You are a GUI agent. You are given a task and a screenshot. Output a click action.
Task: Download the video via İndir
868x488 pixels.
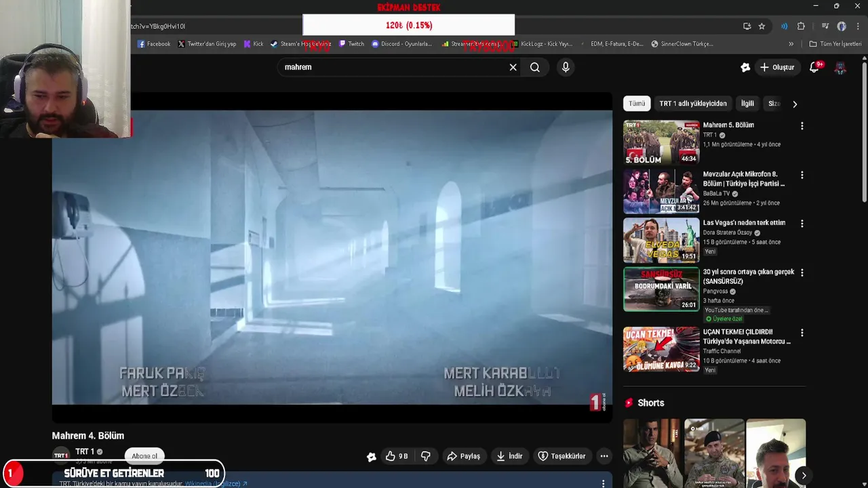pos(509,456)
